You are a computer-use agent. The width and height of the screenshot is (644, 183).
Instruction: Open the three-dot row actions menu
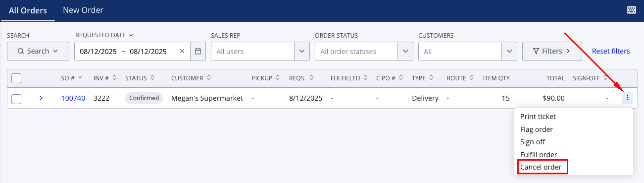628,98
